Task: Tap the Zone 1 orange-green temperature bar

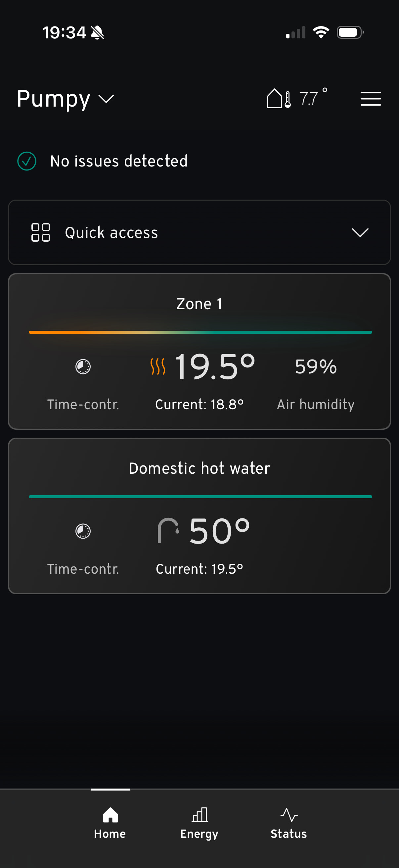Action: [200, 332]
